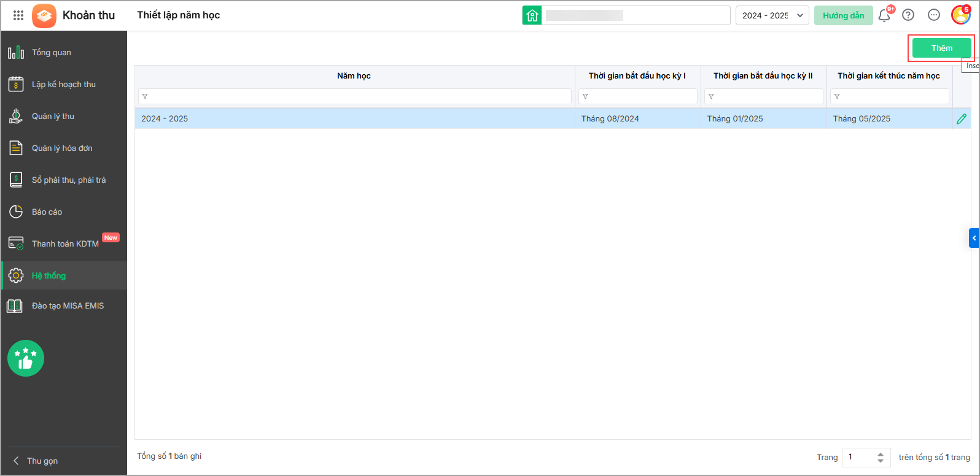Click the Thanh toán KDTM card icon
This screenshot has height=476, width=980.
coord(16,244)
